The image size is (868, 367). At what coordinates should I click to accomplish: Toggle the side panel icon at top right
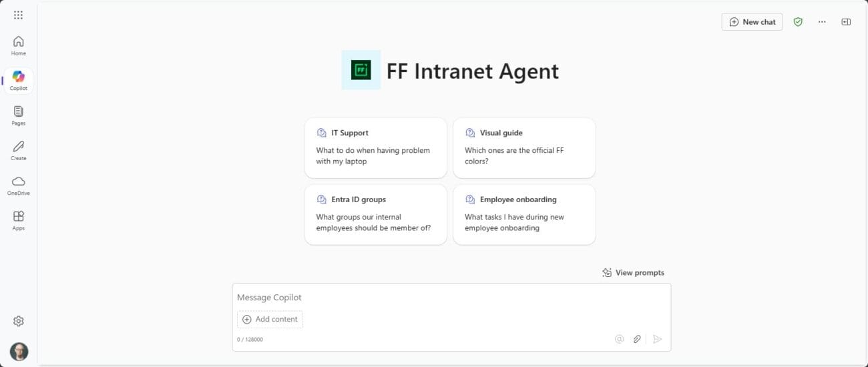[846, 22]
